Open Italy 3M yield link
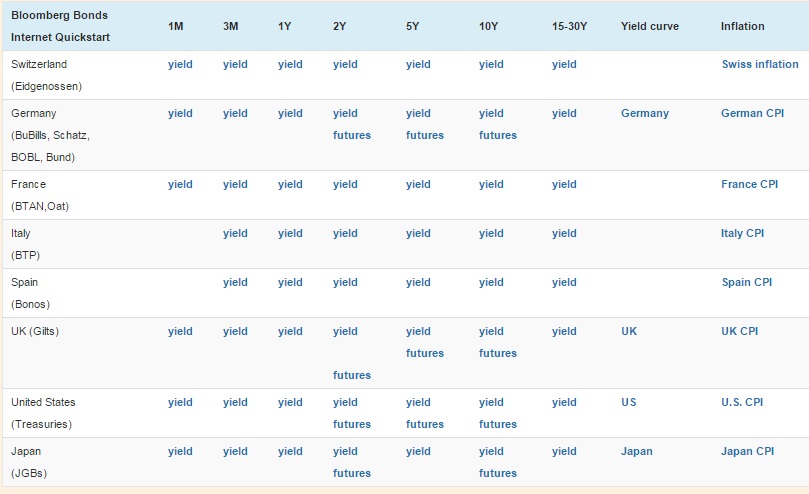Image resolution: width=809 pixels, height=494 pixels. tap(235, 233)
